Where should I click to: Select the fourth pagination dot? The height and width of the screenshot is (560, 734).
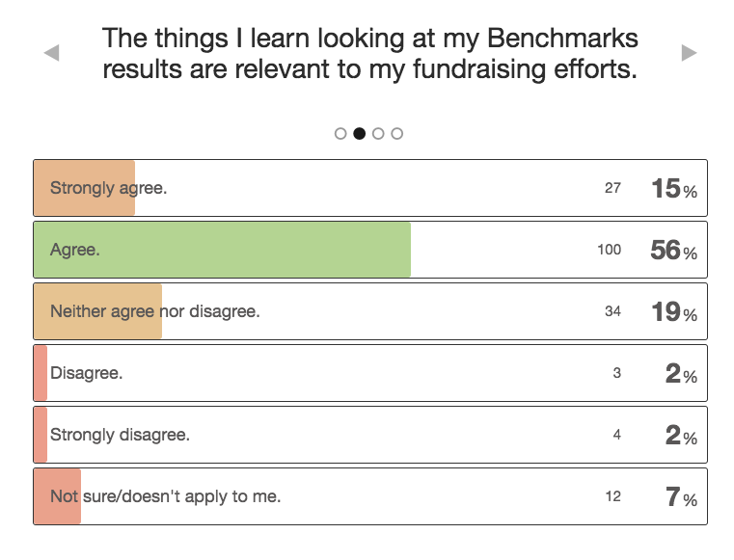point(397,134)
